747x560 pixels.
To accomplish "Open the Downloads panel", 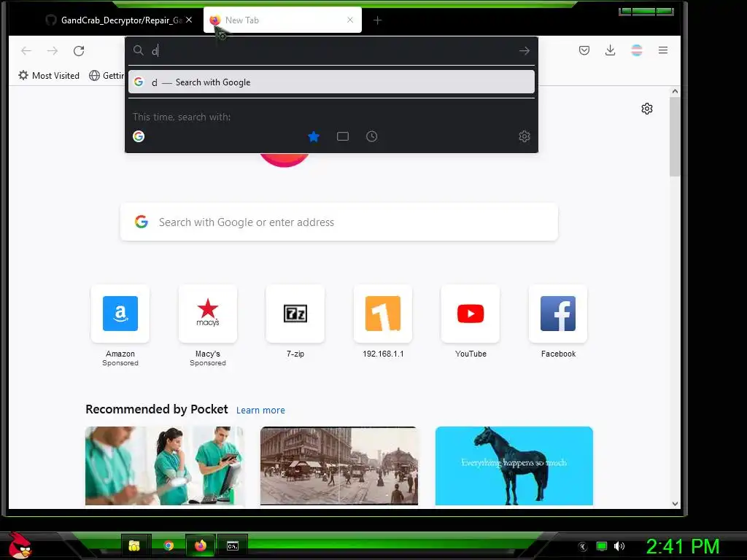I will tap(610, 50).
